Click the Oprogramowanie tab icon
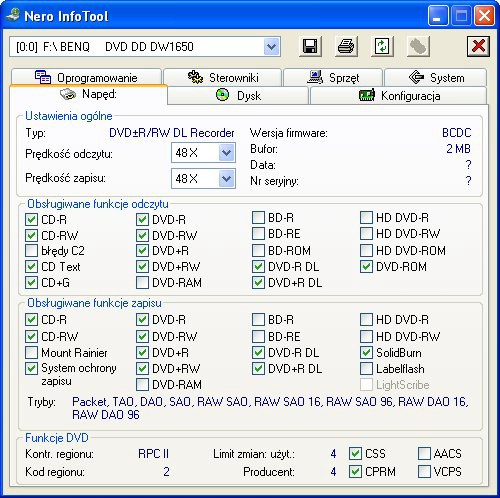Image resolution: width=500 pixels, height=498 pixels. point(43,77)
